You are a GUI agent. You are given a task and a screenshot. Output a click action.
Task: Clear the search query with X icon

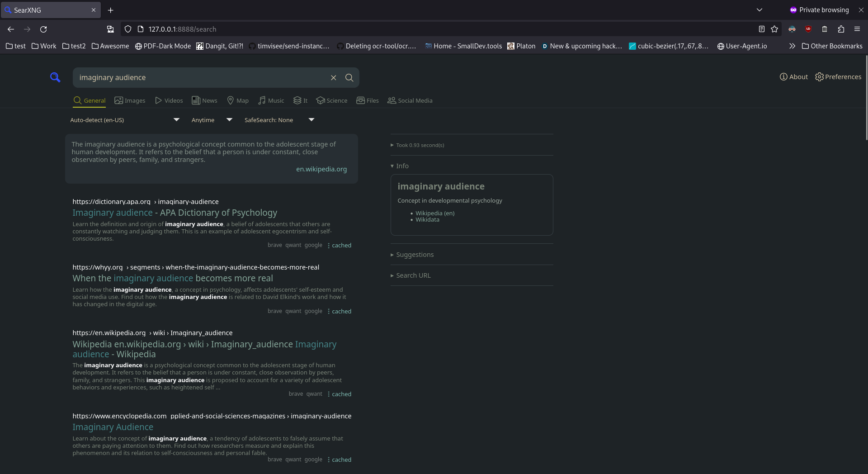[x=334, y=78]
